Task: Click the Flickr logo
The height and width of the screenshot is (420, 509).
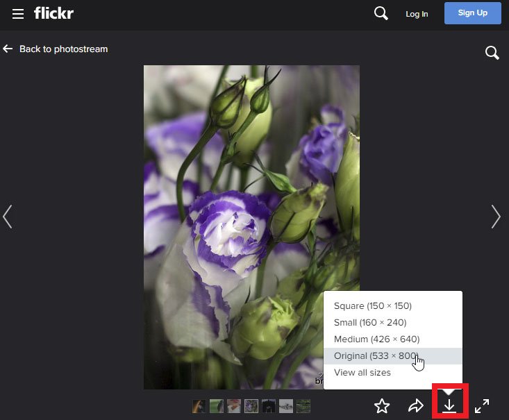Action: [x=53, y=13]
